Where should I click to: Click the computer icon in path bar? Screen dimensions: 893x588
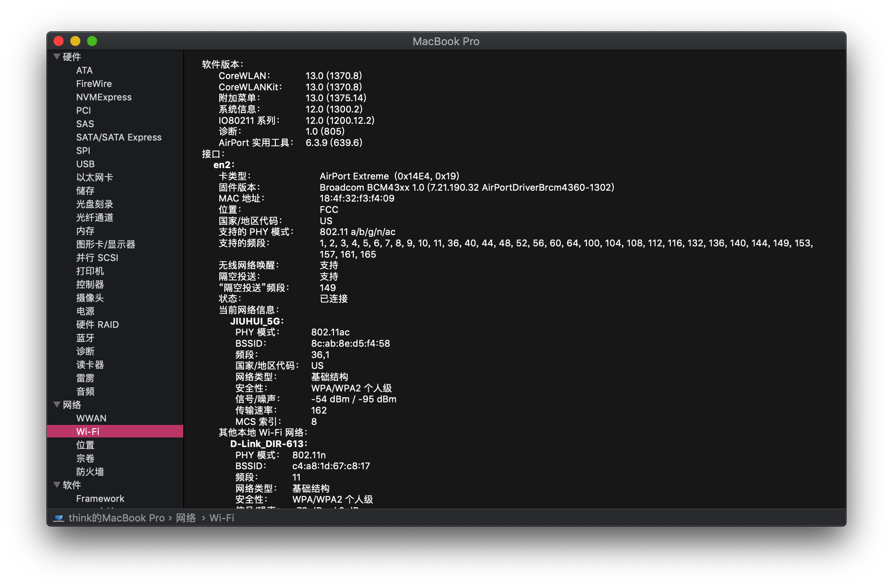[59, 518]
